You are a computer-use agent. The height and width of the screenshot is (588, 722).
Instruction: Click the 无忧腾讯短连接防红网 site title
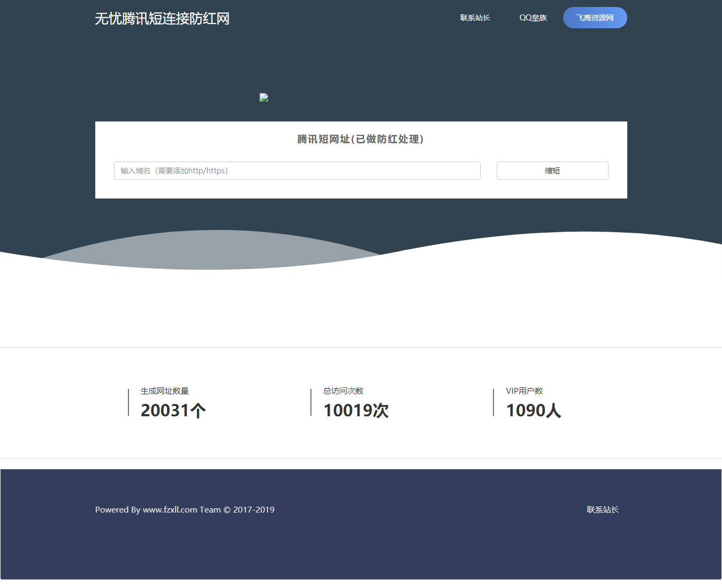click(162, 19)
